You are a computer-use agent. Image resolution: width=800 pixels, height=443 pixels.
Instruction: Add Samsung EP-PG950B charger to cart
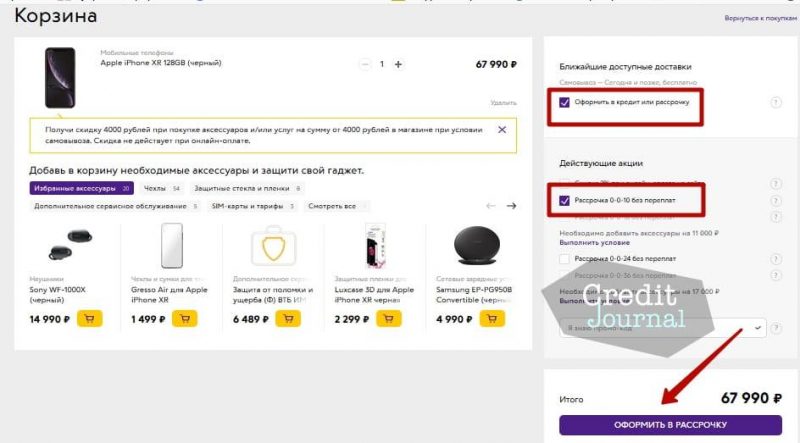[492, 319]
